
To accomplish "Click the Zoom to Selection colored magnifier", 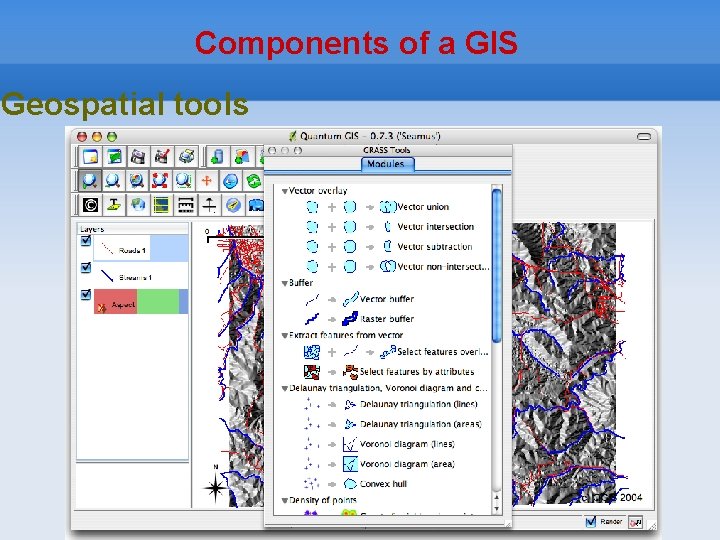I will [137, 180].
